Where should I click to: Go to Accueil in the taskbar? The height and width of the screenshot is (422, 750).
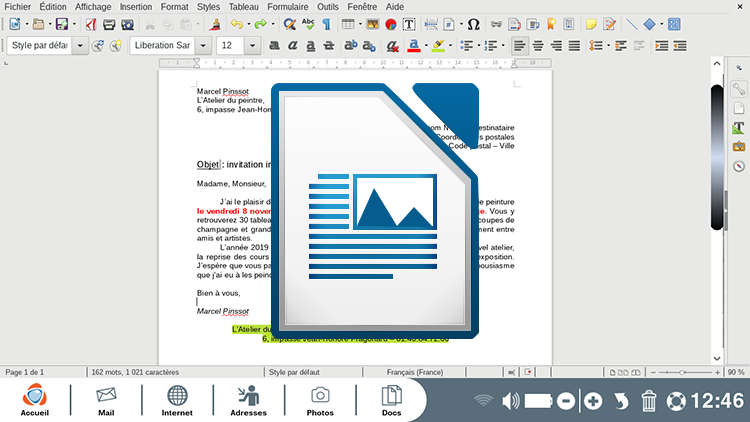pos(34,400)
